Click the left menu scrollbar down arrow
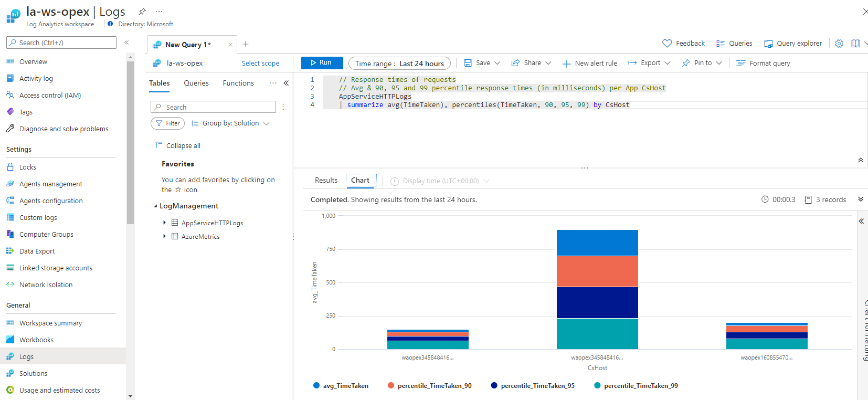Screen dimensions: 868x400 click(x=130, y=396)
